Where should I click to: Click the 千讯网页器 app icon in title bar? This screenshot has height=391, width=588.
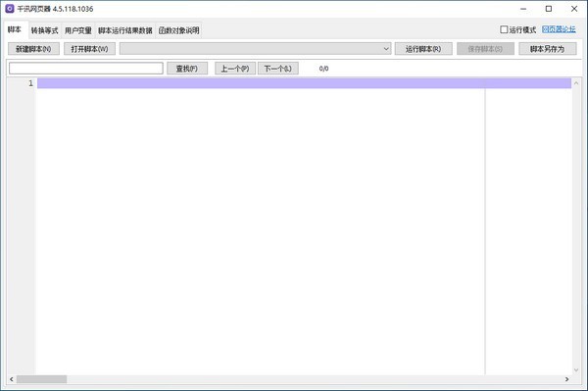[10, 9]
